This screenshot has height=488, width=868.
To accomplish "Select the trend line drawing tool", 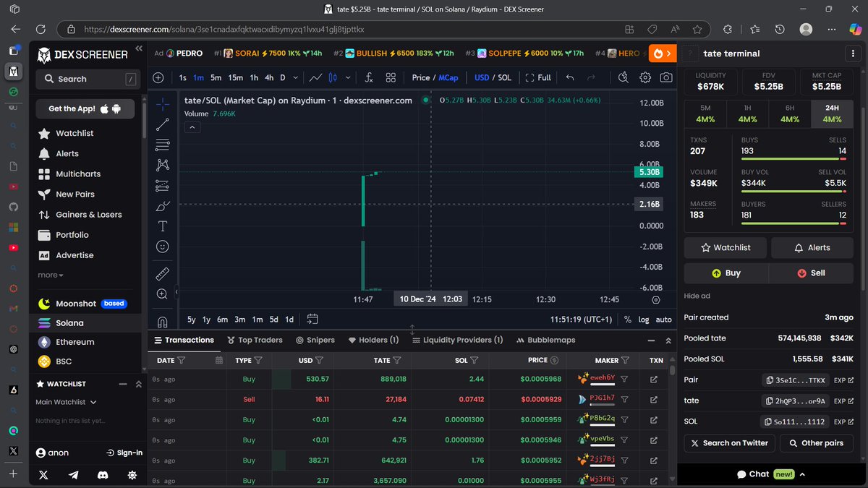I will click(x=163, y=124).
